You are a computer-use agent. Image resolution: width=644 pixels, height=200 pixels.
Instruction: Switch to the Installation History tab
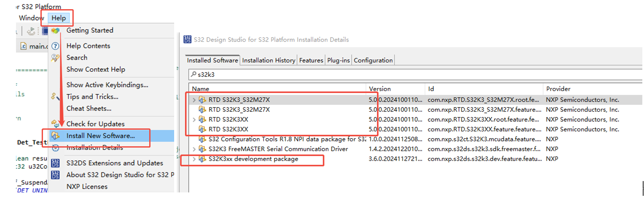pyautogui.click(x=268, y=60)
